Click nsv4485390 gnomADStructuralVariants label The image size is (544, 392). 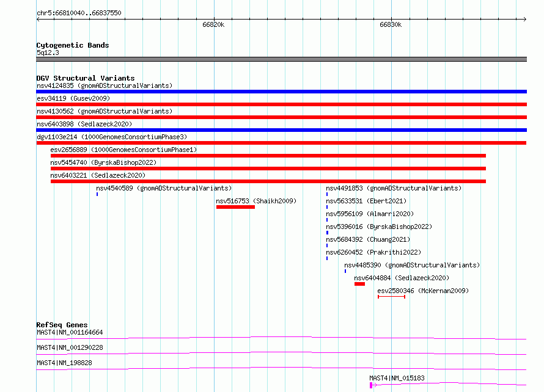coord(412,265)
